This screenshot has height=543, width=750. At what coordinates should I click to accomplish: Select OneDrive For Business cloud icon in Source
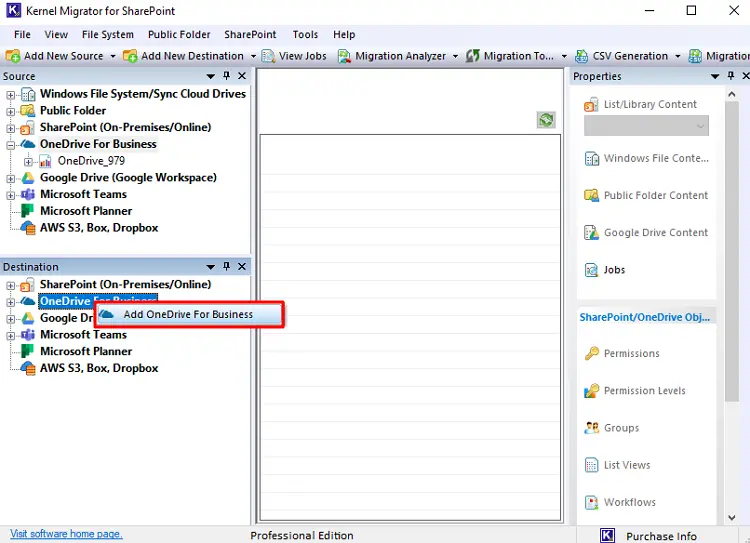(28, 144)
